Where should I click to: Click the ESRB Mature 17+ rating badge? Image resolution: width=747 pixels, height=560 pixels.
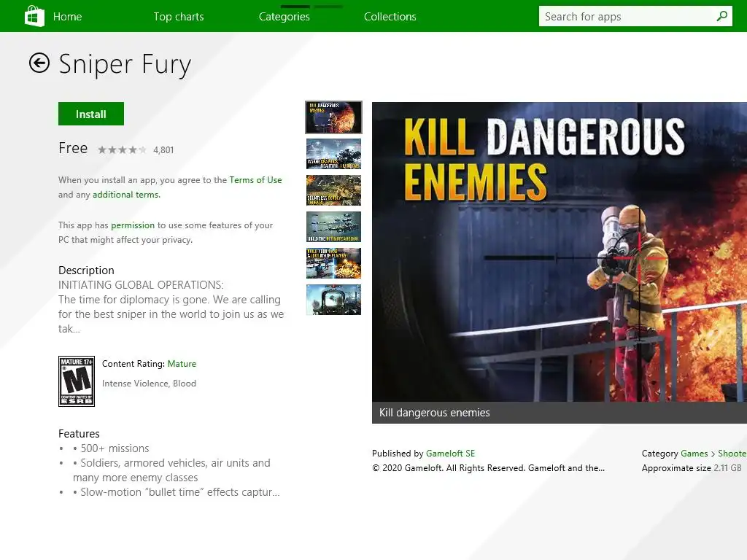(x=76, y=381)
